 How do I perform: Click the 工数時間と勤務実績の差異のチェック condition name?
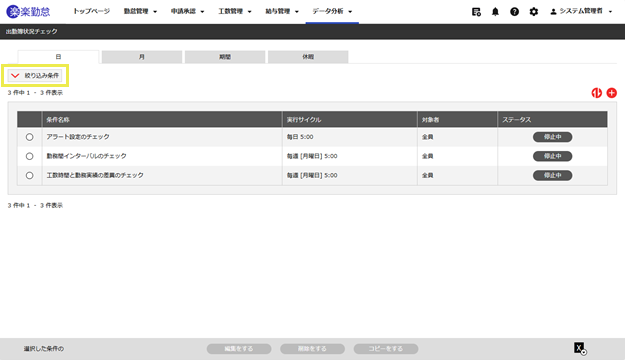coord(95,175)
